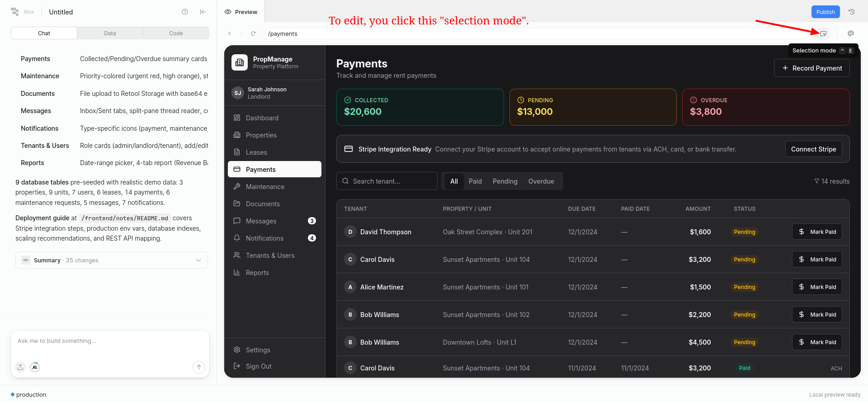This screenshot has width=868, height=403.
Task: Click the magnifier icon in search box
Action: point(345,181)
